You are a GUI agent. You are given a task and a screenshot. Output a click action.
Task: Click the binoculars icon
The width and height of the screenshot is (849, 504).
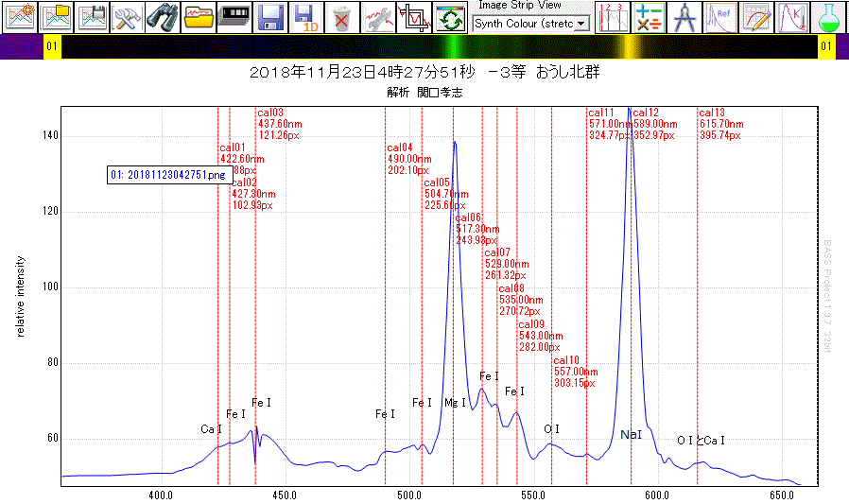pyautogui.click(x=164, y=16)
